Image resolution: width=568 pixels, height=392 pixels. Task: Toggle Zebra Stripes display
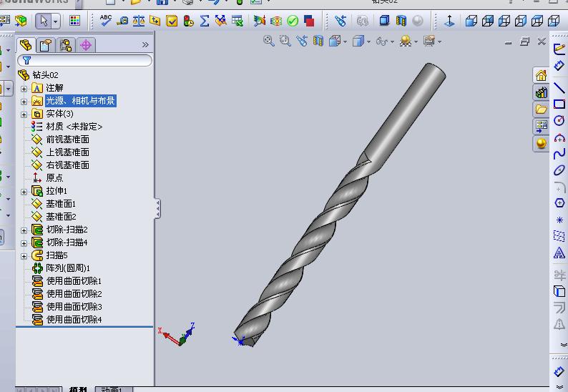276,21
